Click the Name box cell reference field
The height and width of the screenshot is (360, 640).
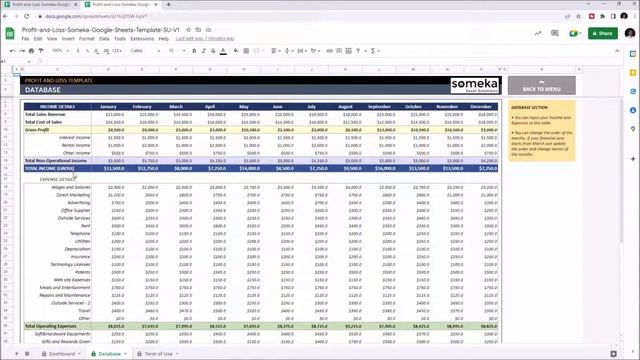(x=15, y=61)
